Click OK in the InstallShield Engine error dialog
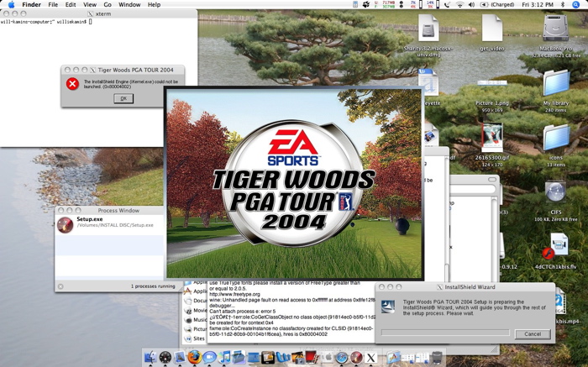 tap(123, 98)
